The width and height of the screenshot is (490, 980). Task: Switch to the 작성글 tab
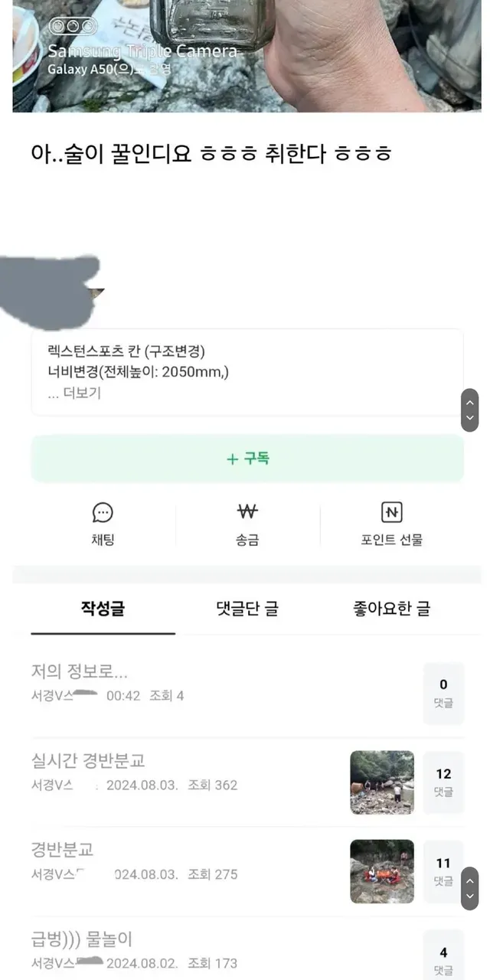click(103, 609)
